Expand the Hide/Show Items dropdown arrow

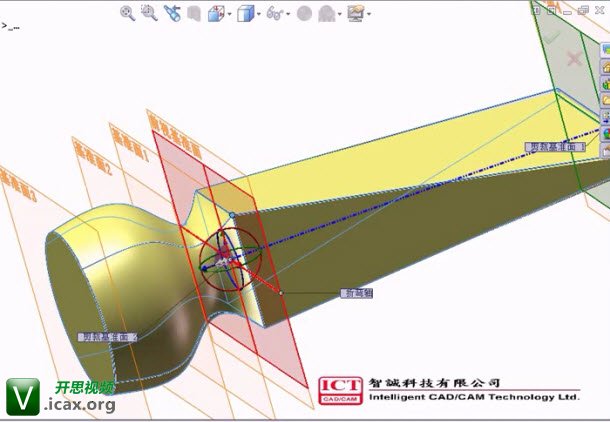[x=288, y=14]
